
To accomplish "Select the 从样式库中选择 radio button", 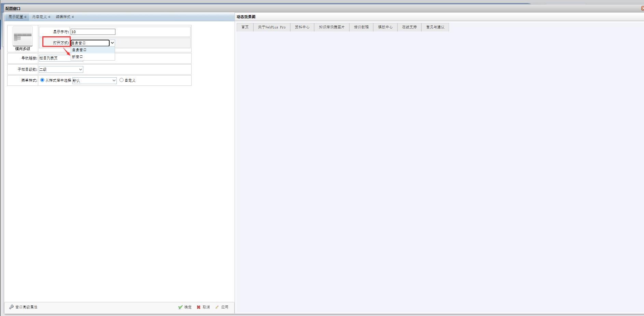I will tap(42, 80).
